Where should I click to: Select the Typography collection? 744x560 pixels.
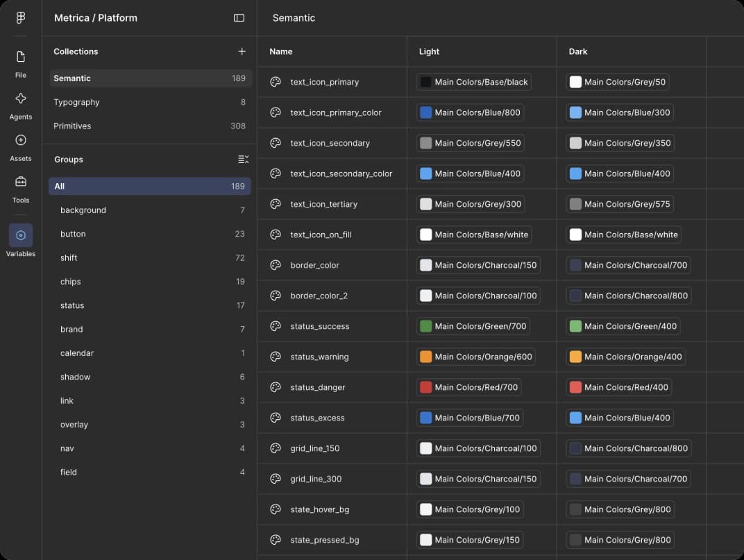coord(150,102)
